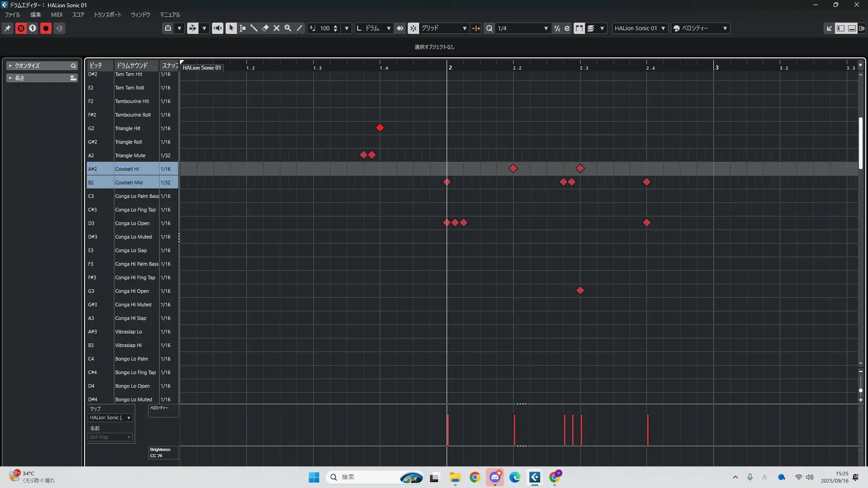Select the Object Selection arrow tool

(x=231, y=28)
